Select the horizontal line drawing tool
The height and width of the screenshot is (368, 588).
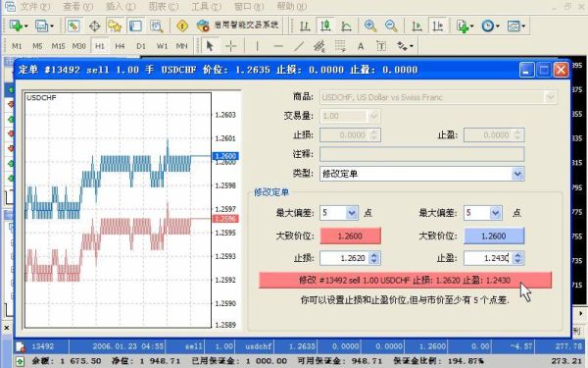[278, 46]
